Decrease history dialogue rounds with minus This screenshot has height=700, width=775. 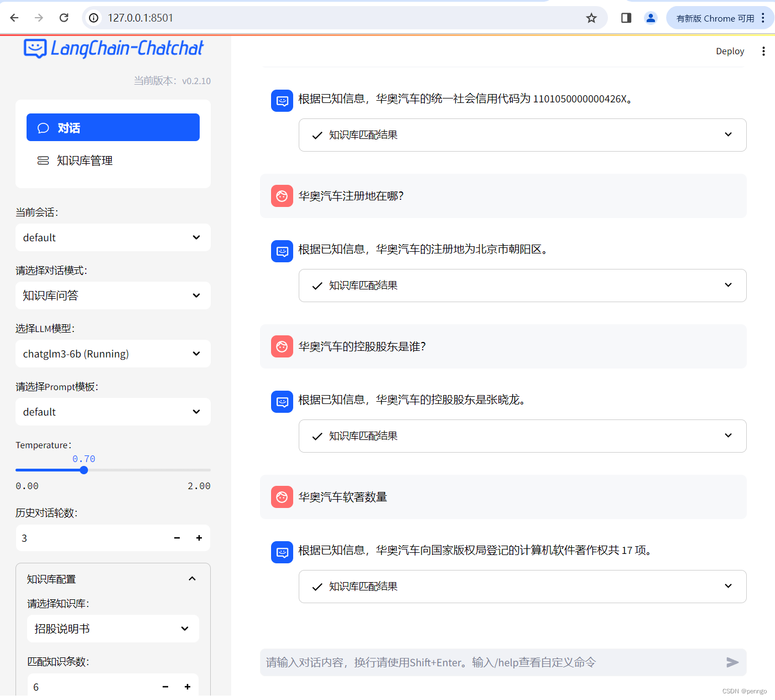click(x=177, y=538)
